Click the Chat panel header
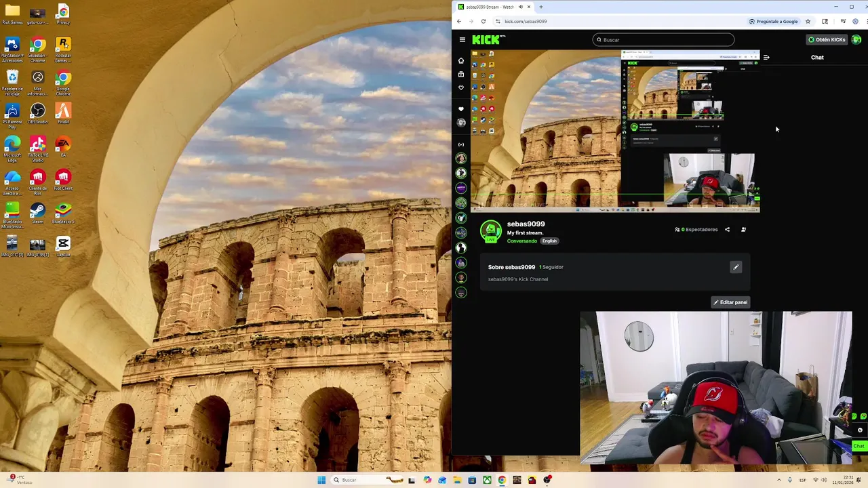 tap(817, 58)
